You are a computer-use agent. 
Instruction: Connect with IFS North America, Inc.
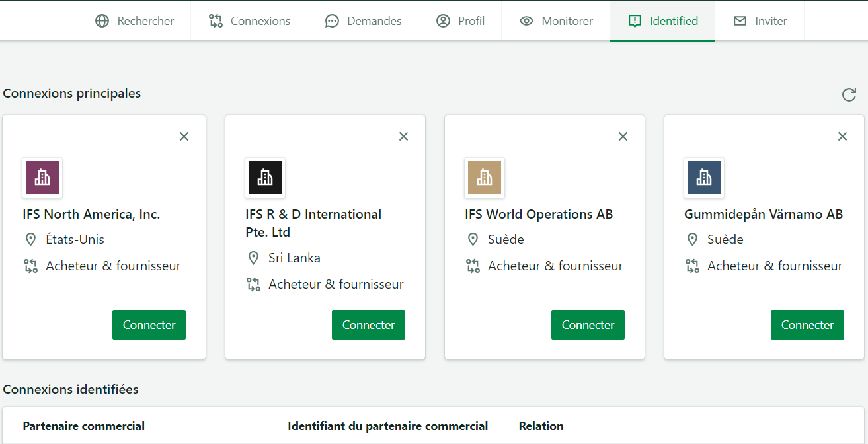click(149, 325)
